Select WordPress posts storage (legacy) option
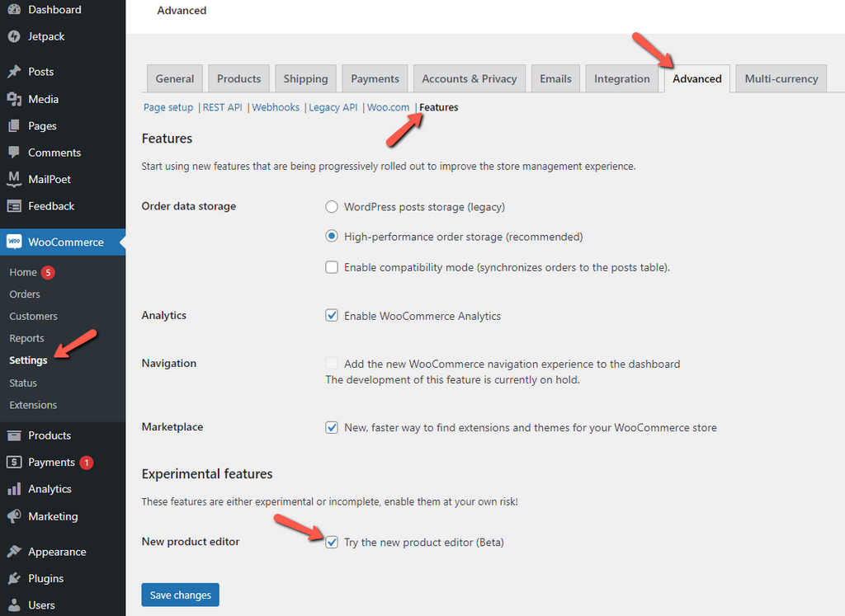This screenshot has width=845, height=616. pyautogui.click(x=331, y=206)
